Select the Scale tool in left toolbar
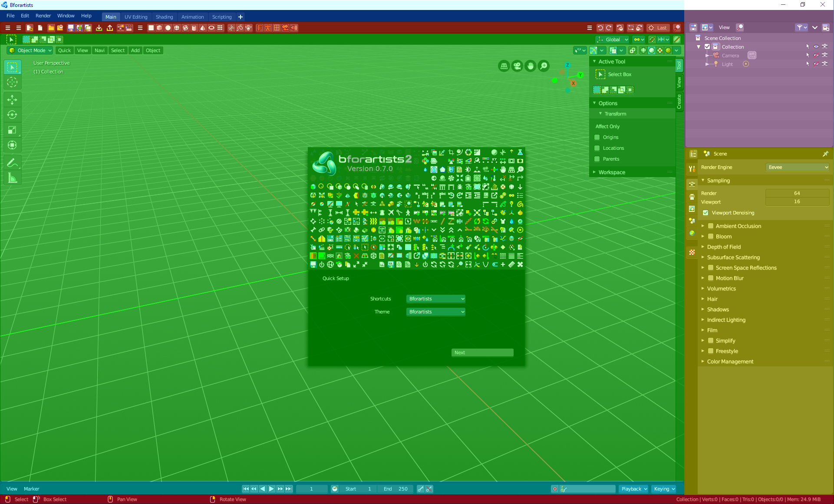This screenshot has height=504, width=834. coord(12,130)
